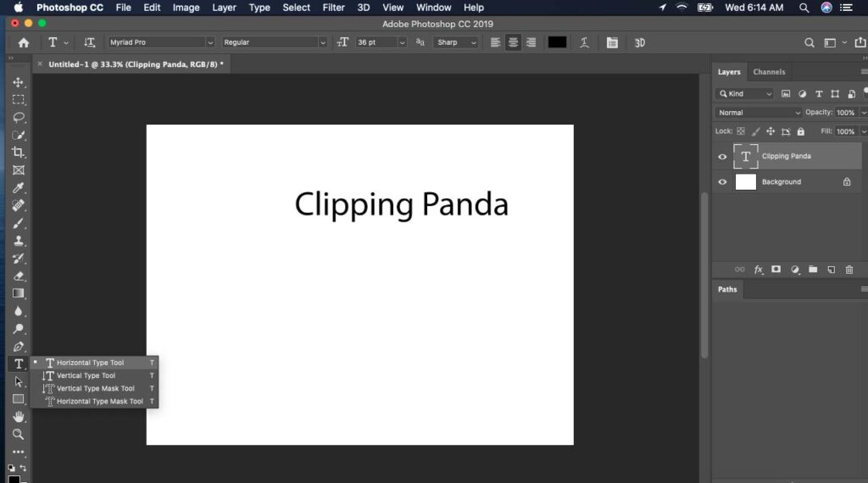Hide the Background layer
The image size is (868, 483).
(722, 182)
